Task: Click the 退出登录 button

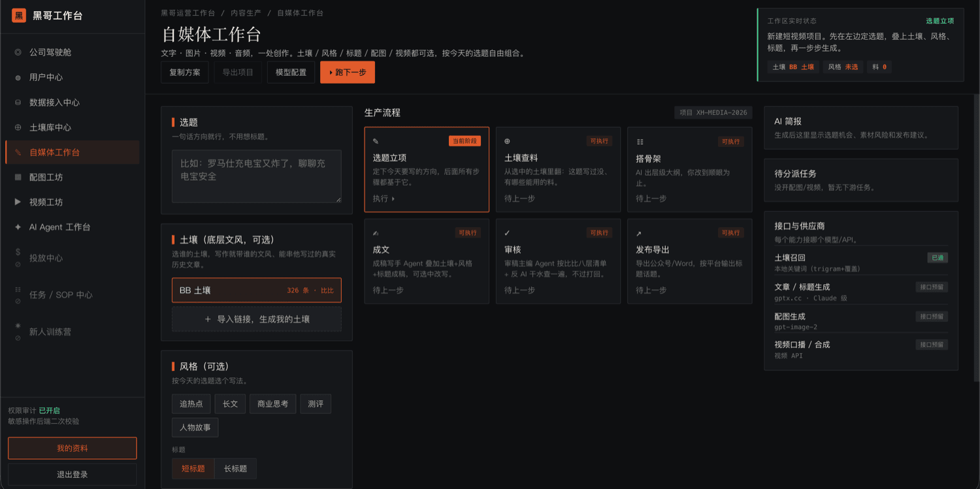Action: click(x=73, y=475)
